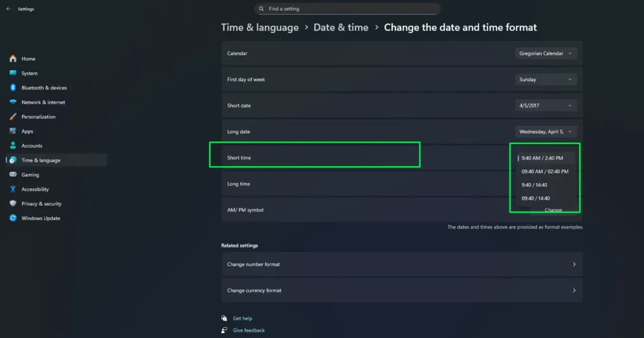Click Date & time breadcrumb link
Viewport: 644px width, 338px height.
[341, 28]
